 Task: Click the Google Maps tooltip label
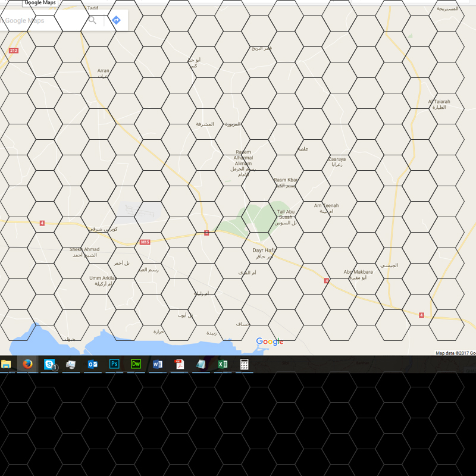pos(40,3)
